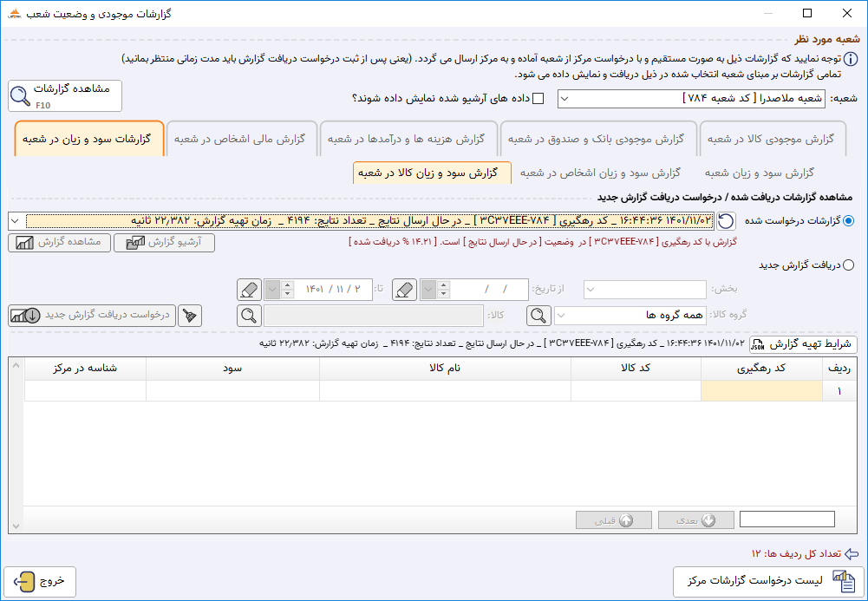
Task: Click 'درخواست دریافت گزارش جدید' button
Action: 92,316
